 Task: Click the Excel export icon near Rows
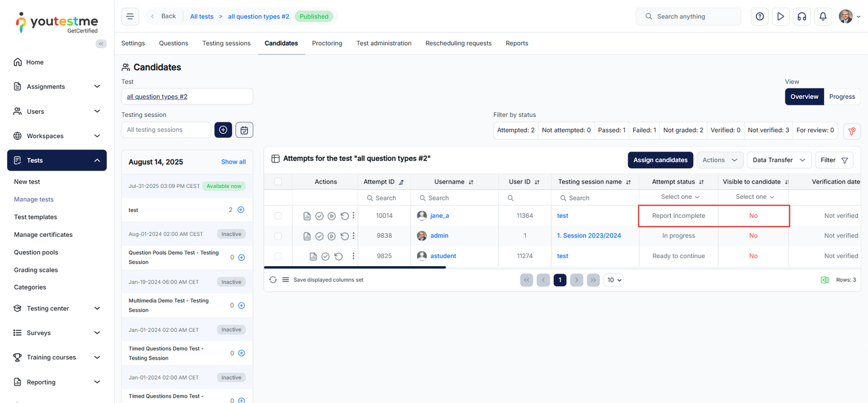coord(825,280)
